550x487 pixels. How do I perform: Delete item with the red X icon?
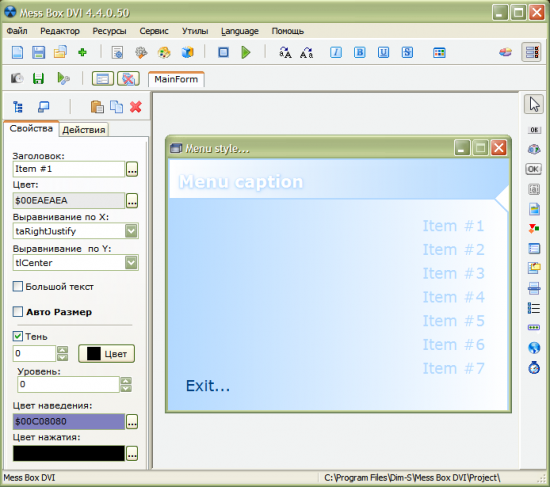click(136, 107)
